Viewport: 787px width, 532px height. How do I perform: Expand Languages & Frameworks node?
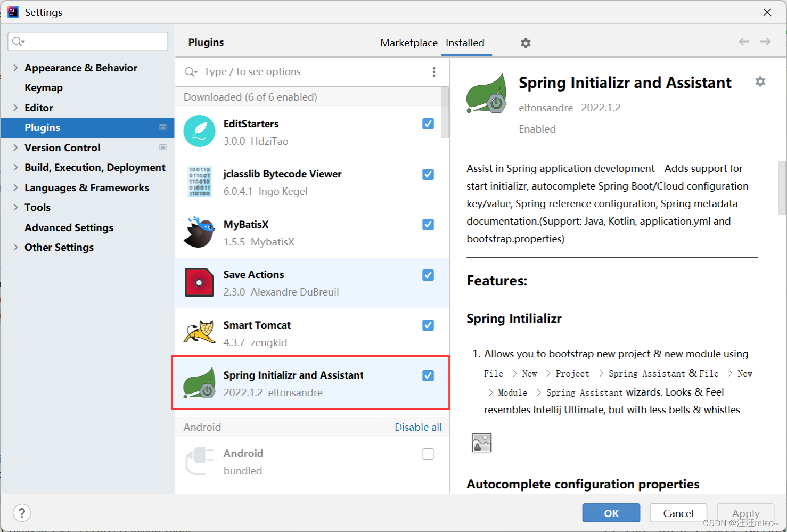point(15,187)
